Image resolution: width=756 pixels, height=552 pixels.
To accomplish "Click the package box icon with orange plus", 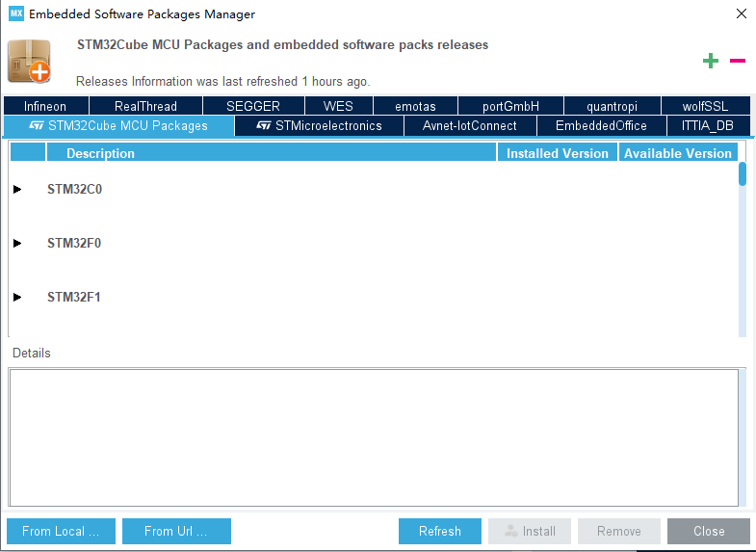I will pyautogui.click(x=30, y=62).
